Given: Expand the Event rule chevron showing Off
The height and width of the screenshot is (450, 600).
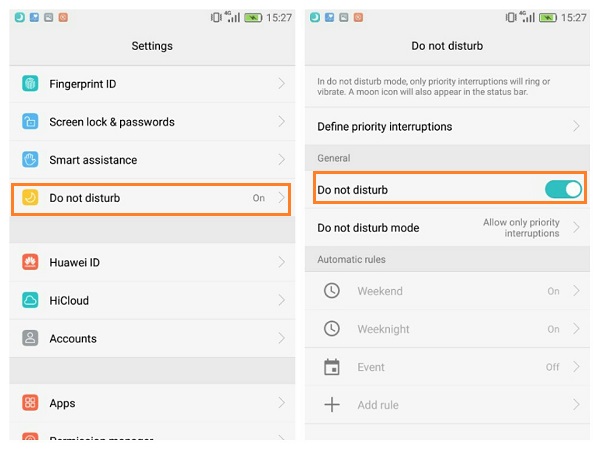Looking at the screenshot, I should (x=577, y=367).
